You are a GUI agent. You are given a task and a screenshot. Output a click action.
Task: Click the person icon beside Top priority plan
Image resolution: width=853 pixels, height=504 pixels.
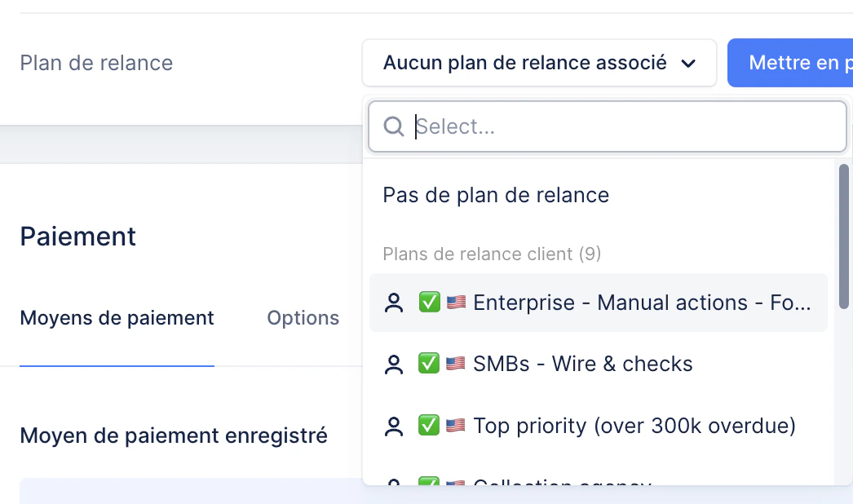[394, 427]
